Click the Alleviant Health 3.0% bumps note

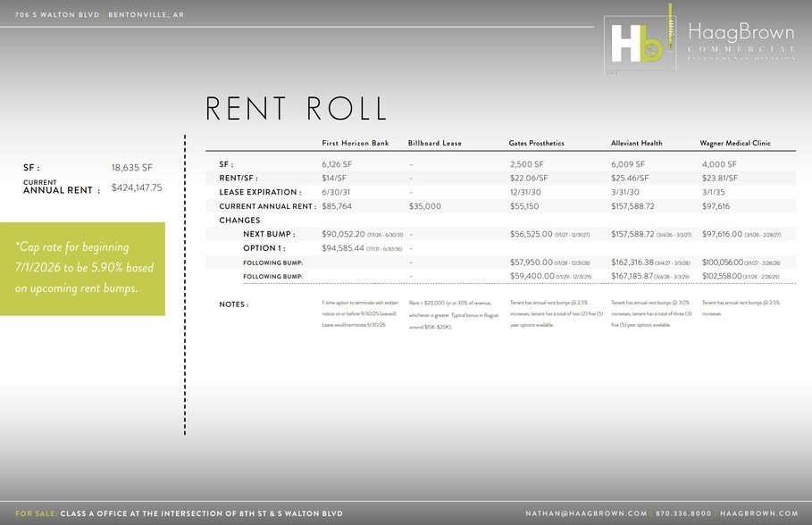pos(651,313)
